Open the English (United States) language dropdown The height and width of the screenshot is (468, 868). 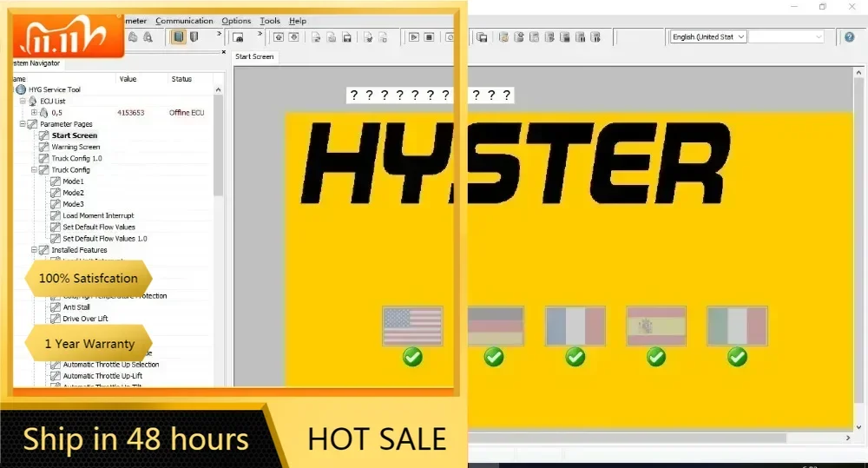pyautogui.click(x=708, y=36)
